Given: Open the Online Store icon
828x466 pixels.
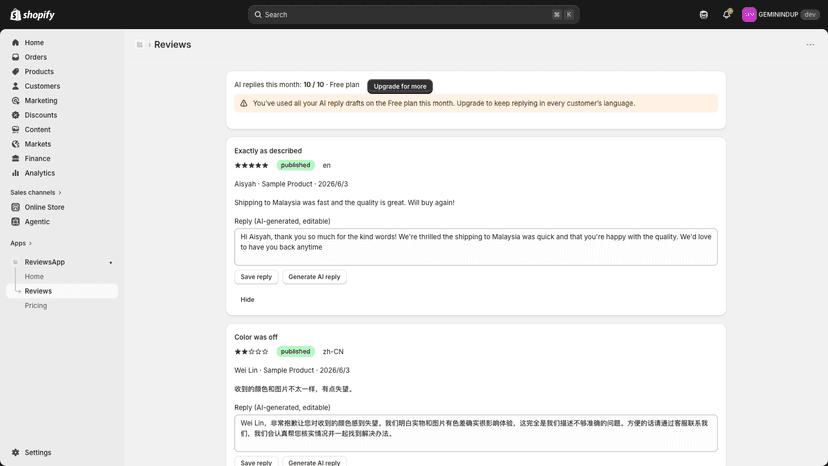Looking at the screenshot, I should (15, 207).
